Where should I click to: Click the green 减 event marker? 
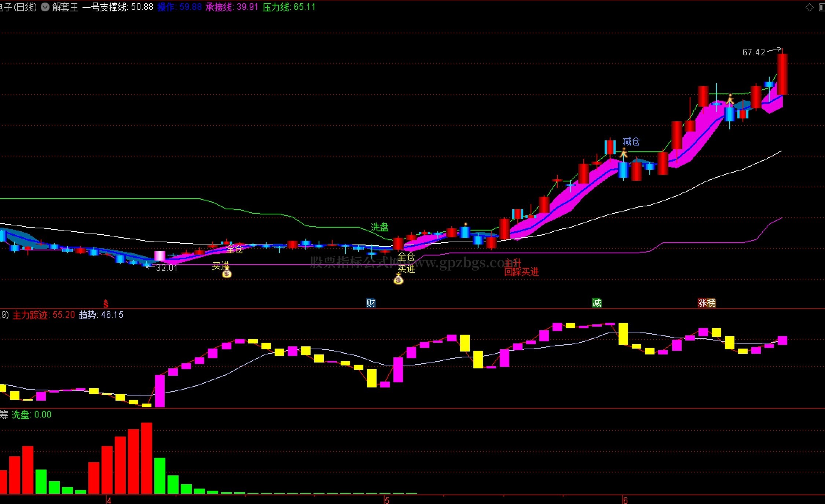click(597, 303)
